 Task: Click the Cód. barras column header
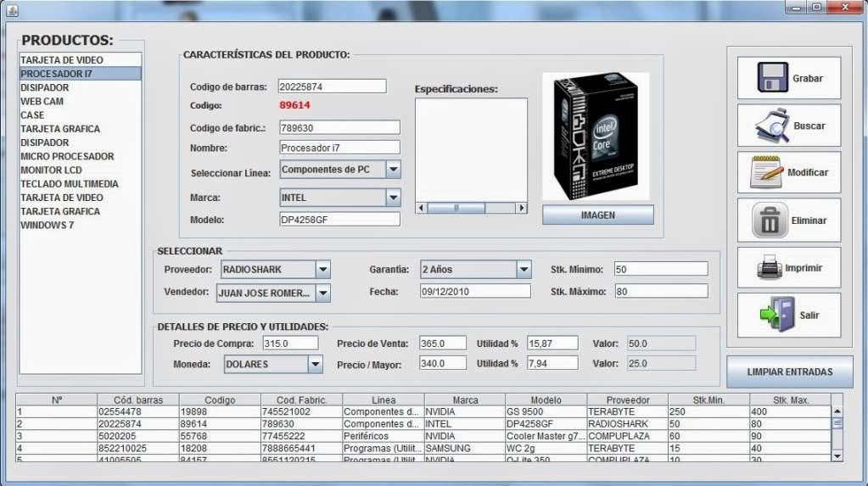coord(137,399)
